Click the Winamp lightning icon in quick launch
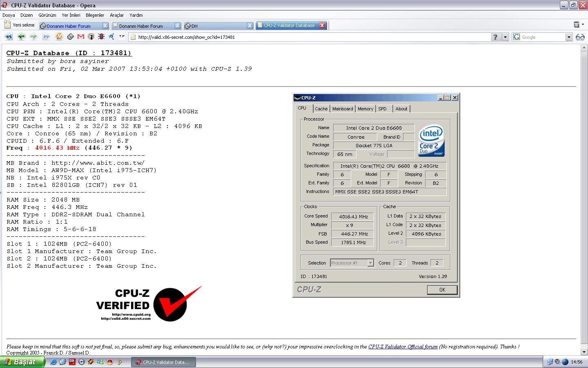The width and height of the screenshot is (588, 368). (x=91, y=362)
